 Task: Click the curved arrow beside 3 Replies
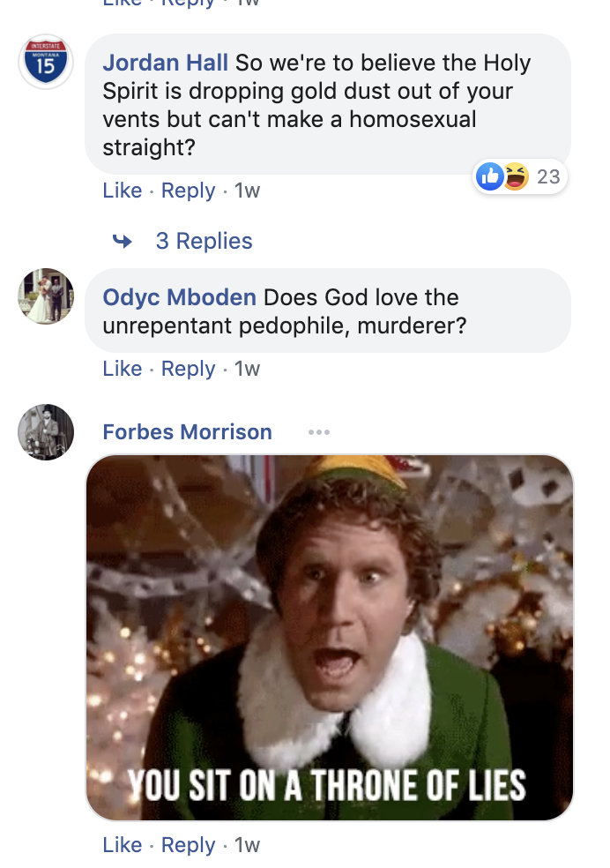click(x=123, y=242)
